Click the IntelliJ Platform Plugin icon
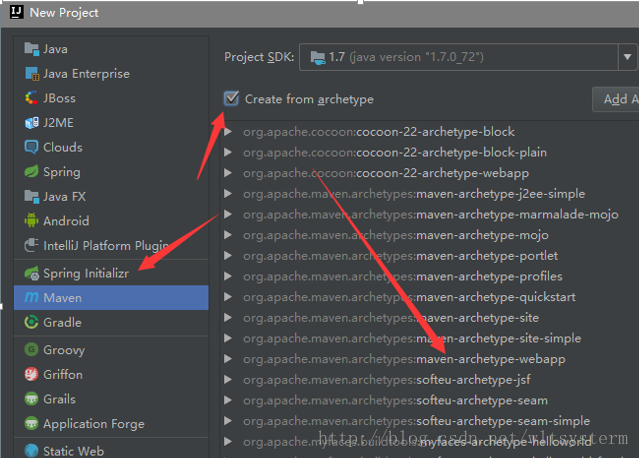 point(31,245)
